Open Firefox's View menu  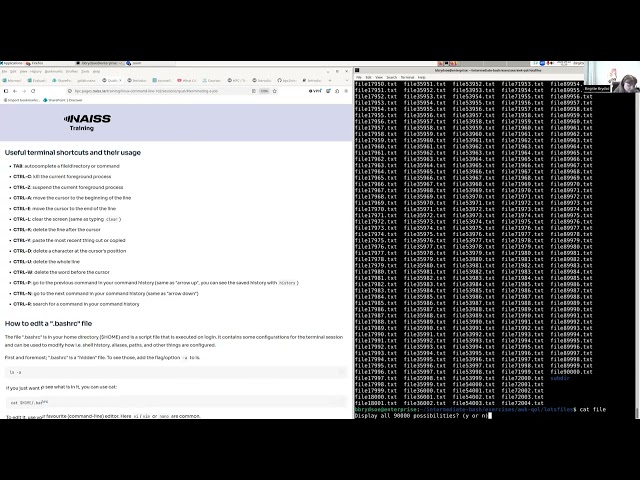(x=24, y=71)
